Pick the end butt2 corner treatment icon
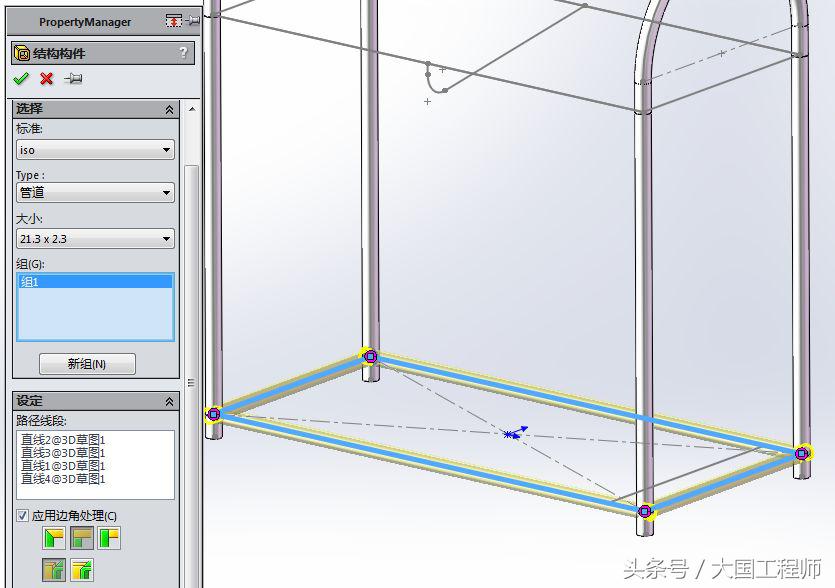 pyautogui.click(x=108, y=537)
